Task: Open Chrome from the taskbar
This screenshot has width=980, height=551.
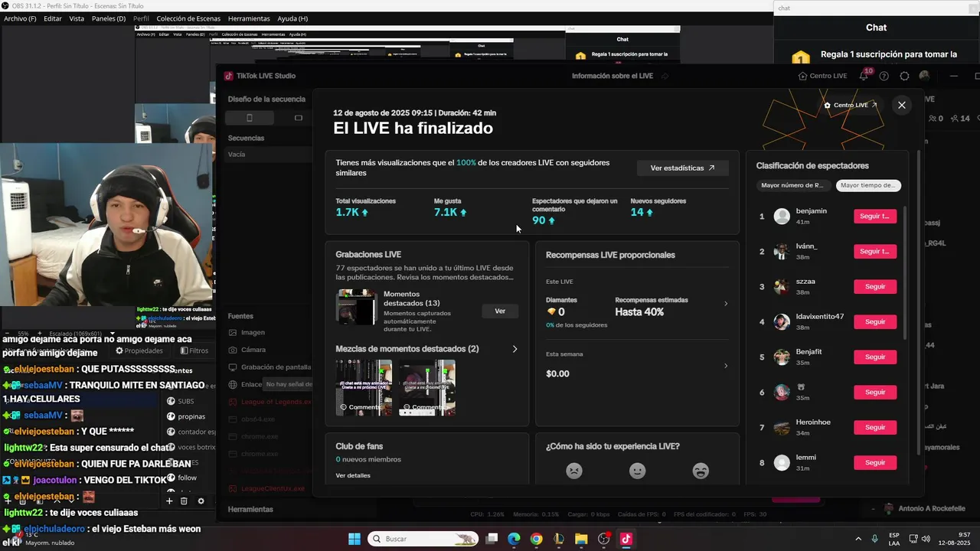Action: click(536, 539)
